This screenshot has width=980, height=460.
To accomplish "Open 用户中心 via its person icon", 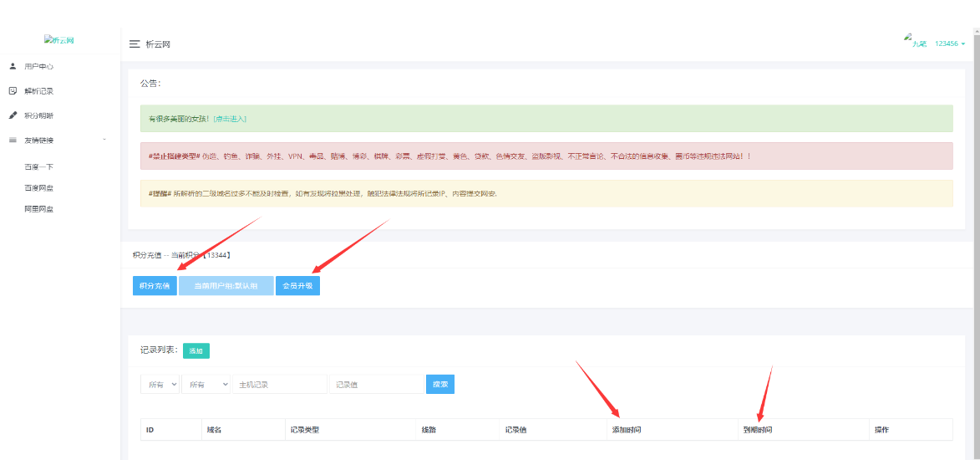I will (x=13, y=66).
